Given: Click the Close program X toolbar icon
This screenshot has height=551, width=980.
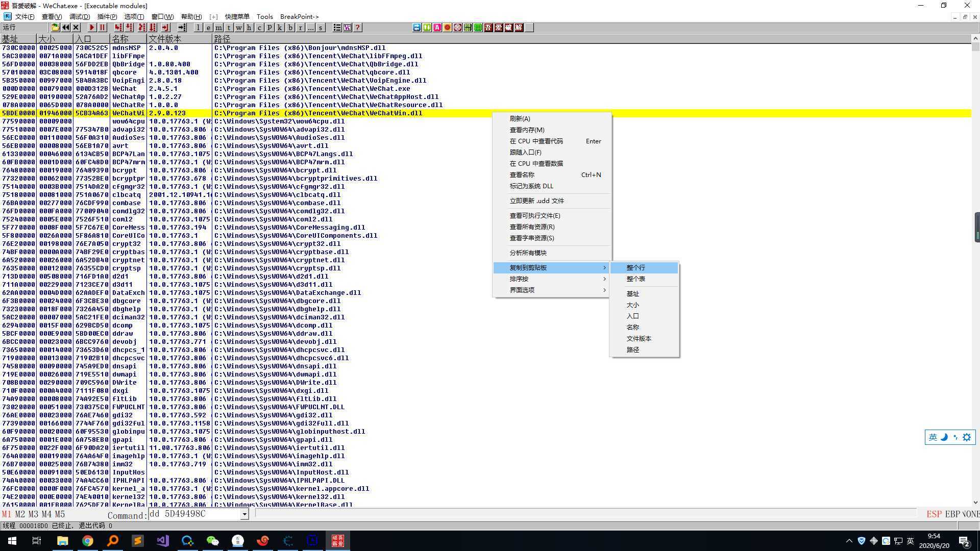Looking at the screenshot, I should pos(76,28).
